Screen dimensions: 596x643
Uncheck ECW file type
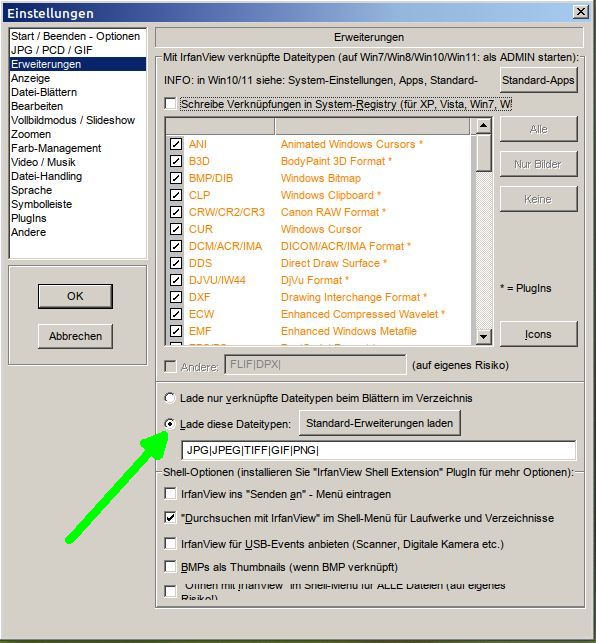(176, 314)
